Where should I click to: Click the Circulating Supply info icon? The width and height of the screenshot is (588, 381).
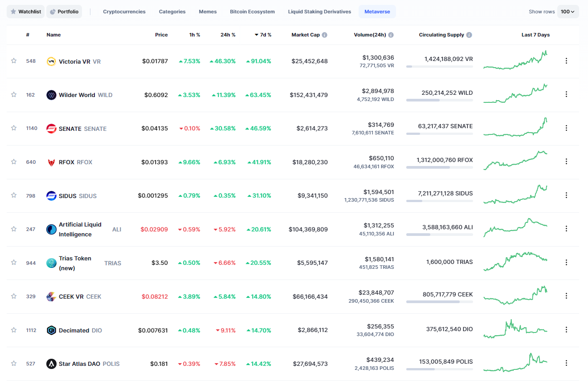pyautogui.click(x=469, y=35)
